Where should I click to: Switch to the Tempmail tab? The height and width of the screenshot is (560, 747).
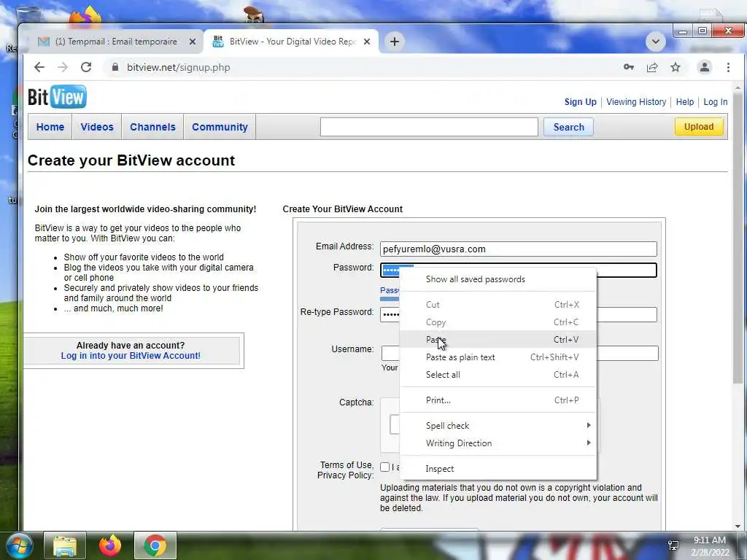[116, 42]
